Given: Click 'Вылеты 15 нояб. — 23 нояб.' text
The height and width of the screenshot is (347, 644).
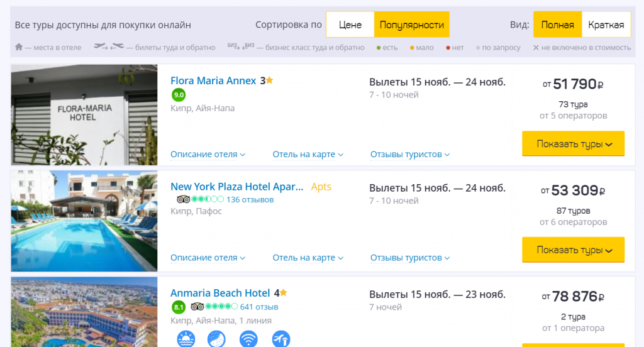Looking at the screenshot, I should [x=438, y=294].
